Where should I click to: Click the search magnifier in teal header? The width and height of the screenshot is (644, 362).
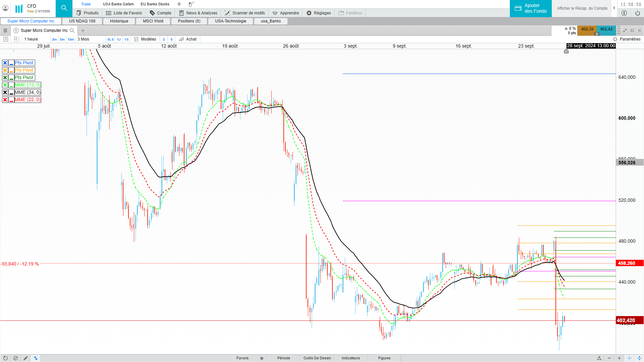[x=64, y=8]
